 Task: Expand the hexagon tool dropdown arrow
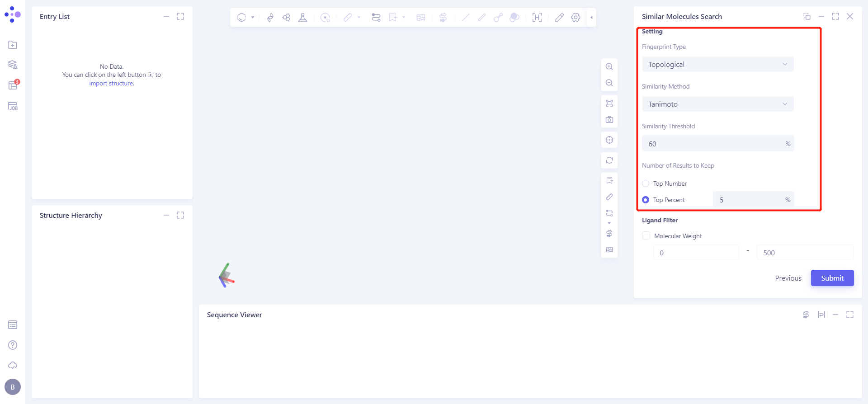[253, 17]
